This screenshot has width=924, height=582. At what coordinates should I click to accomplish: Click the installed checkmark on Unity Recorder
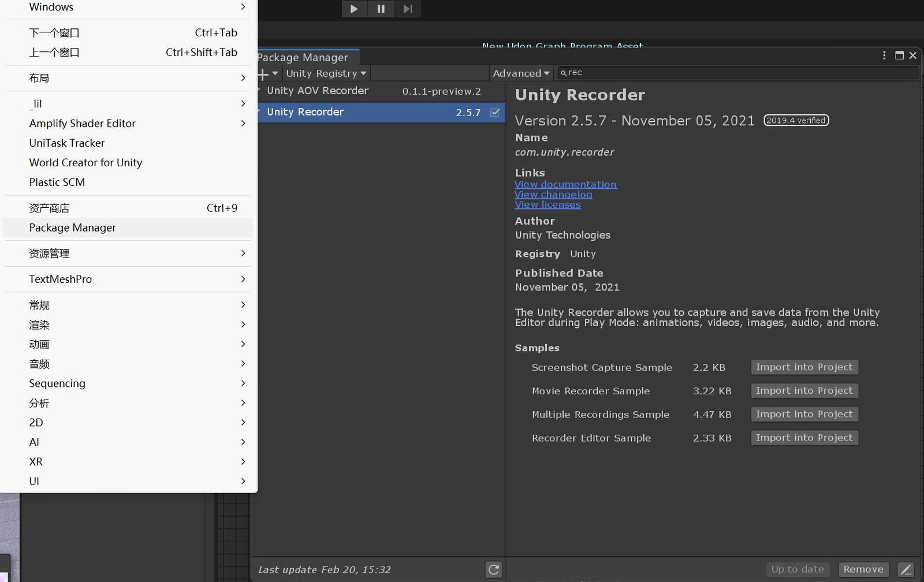[x=495, y=113]
